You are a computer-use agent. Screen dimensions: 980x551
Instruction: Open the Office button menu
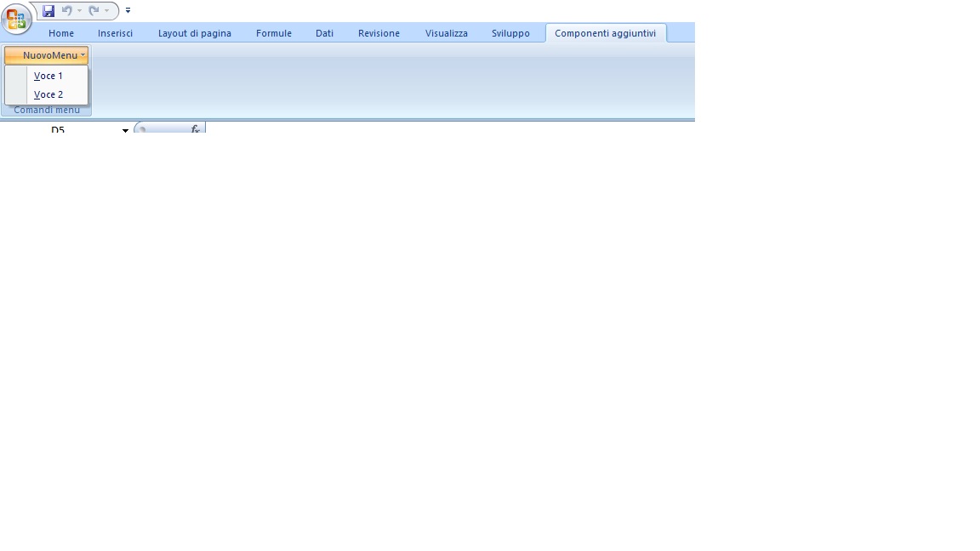click(16, 19)
